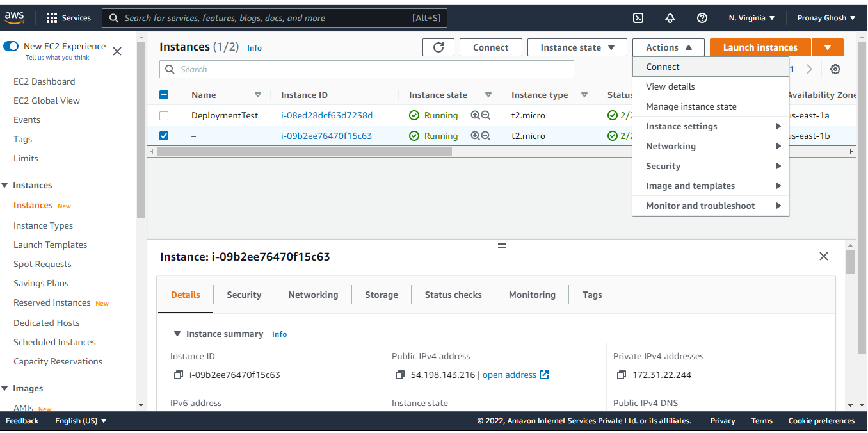Viewport: 868px width, 433px height.
Task: Copy the Instance ID i-09b2ee76470f15c63
Action: click(x=179, y=375)
